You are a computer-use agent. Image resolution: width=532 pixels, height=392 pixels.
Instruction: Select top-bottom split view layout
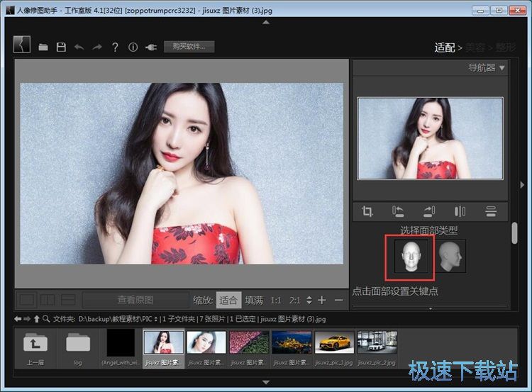(68, 300)
